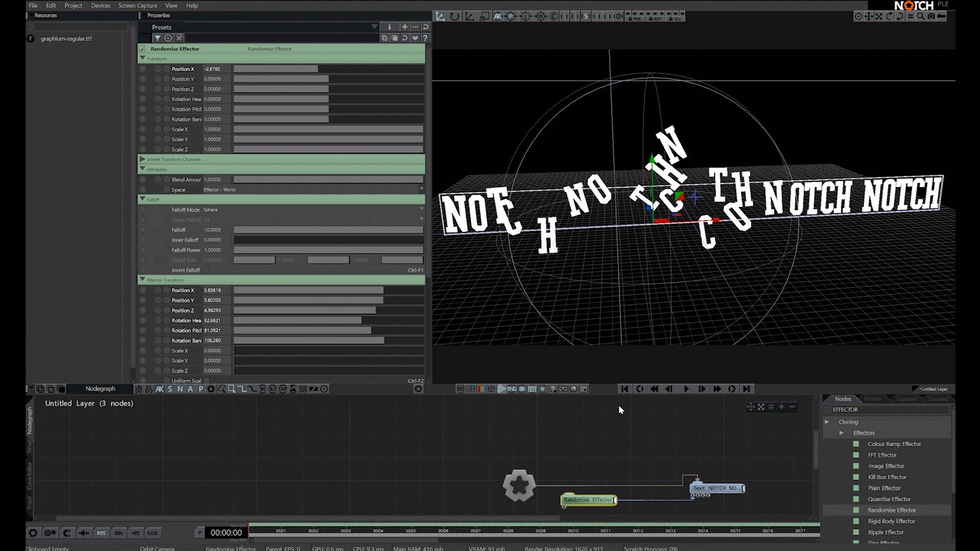
Task: Expand Inherit Transform Channels section
Action: pos(142,159)
